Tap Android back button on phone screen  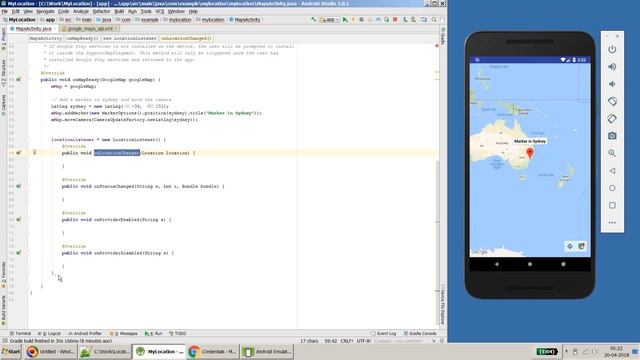(x=496, y=264)
